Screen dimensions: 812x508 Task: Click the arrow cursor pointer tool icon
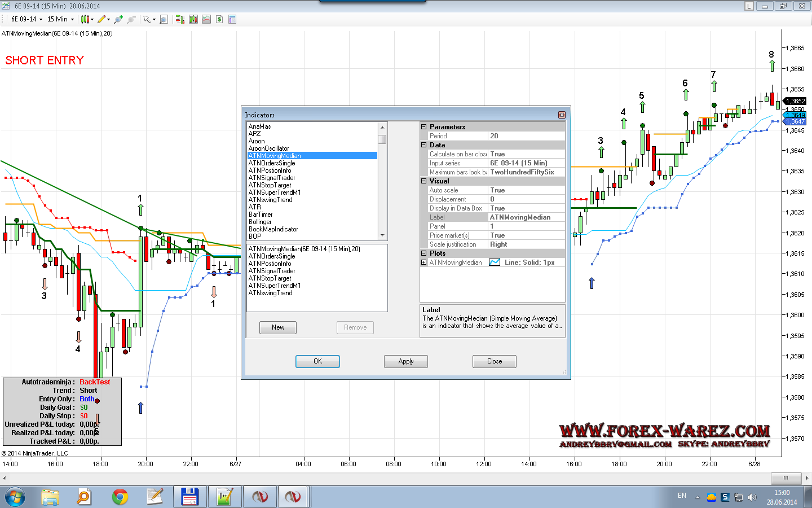147,19
